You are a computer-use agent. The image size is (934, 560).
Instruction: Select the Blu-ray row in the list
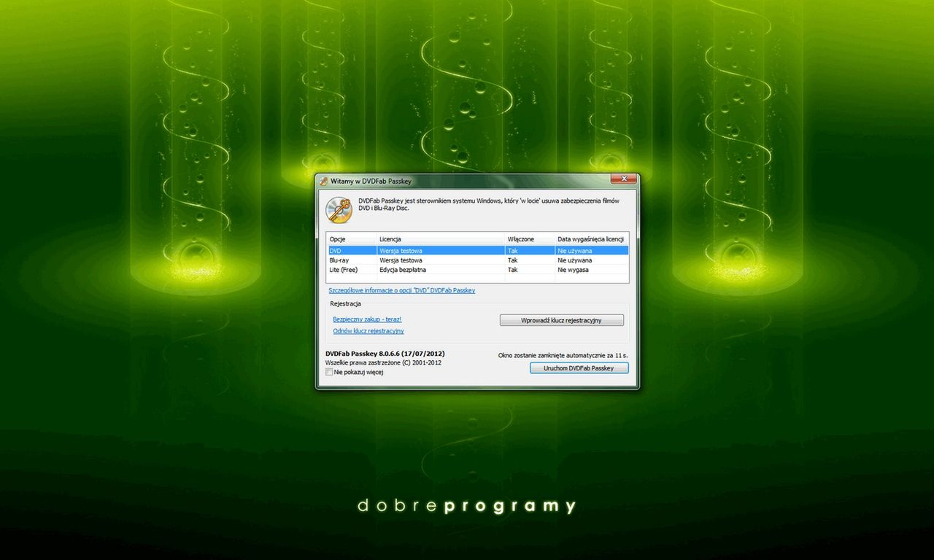(477, 260)
